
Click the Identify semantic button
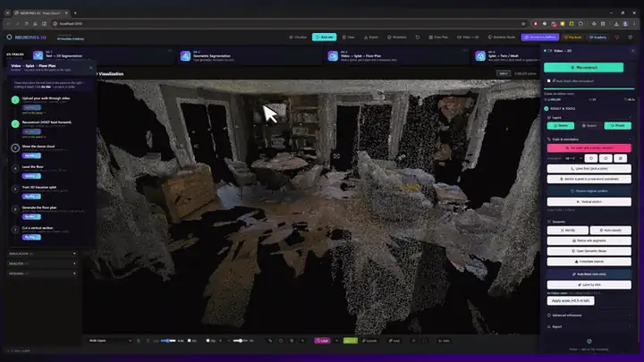568,231
